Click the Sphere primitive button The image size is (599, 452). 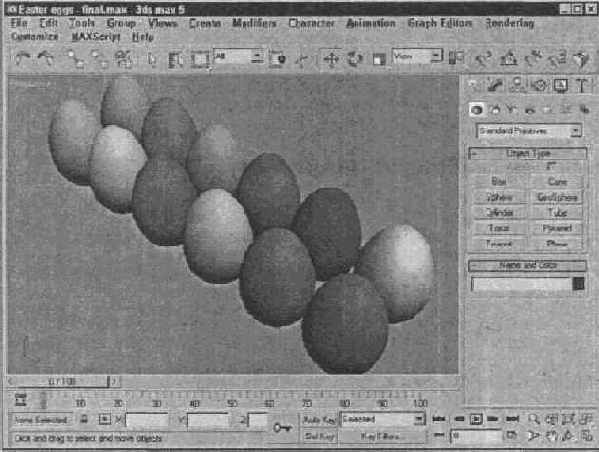(x=499, y=197)
